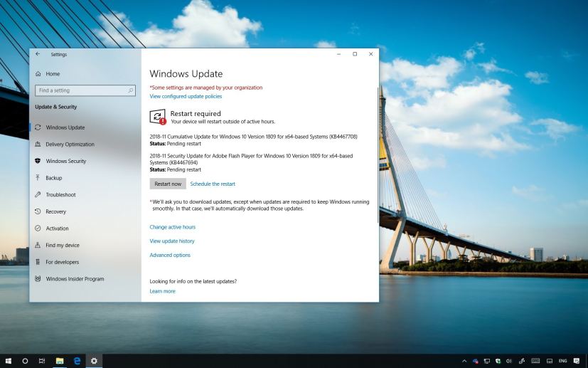Image resolution: width=588 pixels, height=368 pixels.
Task: Launch Microsoft Edge from the taskbar
Action: [x=77, y=361]
